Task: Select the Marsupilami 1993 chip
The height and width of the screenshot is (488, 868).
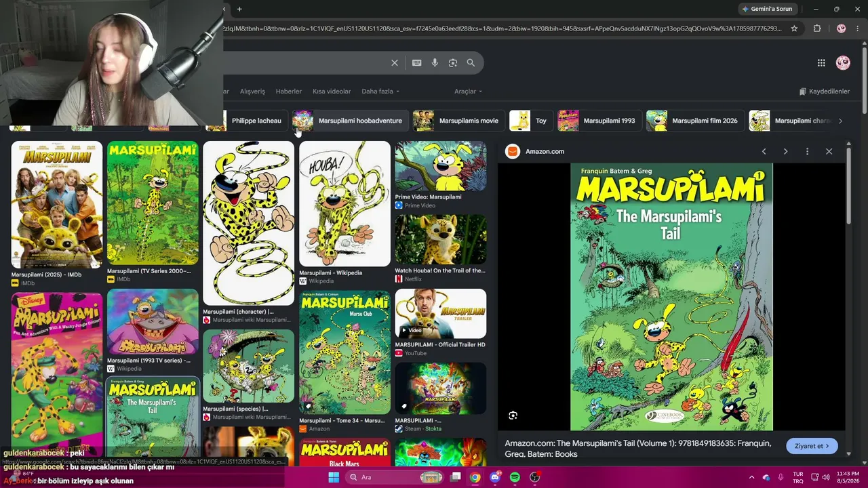Action: (599, 121)
